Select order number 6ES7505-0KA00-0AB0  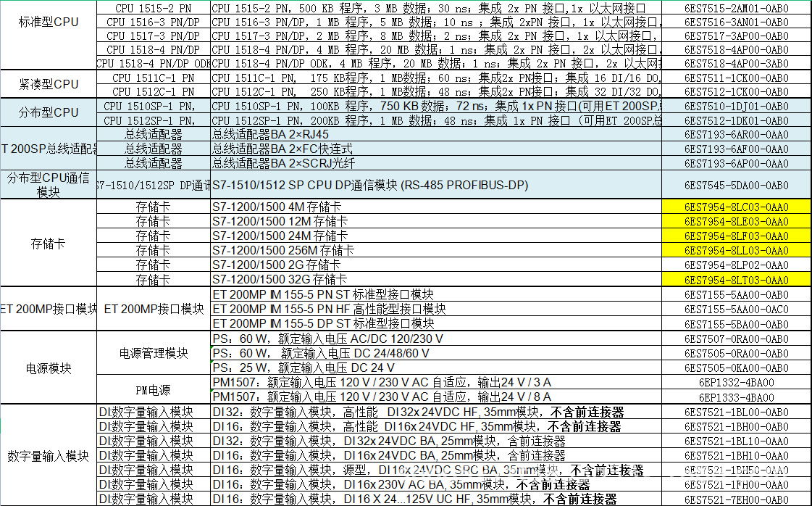737,368
